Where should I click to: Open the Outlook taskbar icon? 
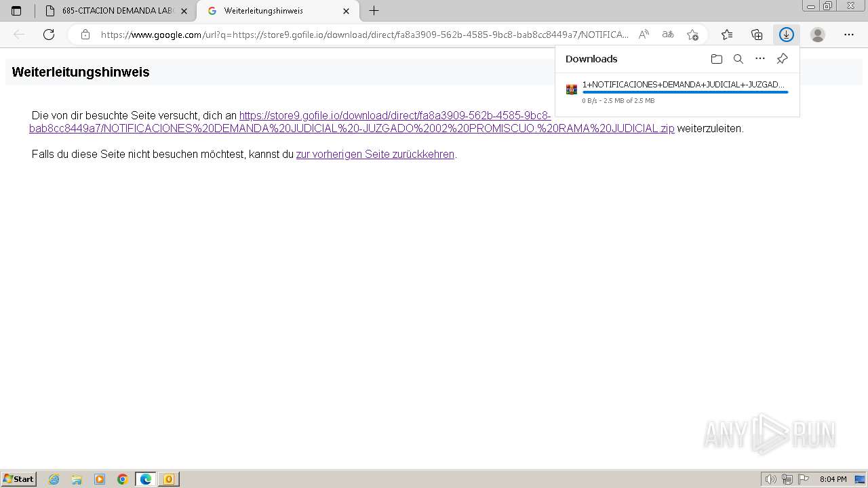[x=168, y=479]
